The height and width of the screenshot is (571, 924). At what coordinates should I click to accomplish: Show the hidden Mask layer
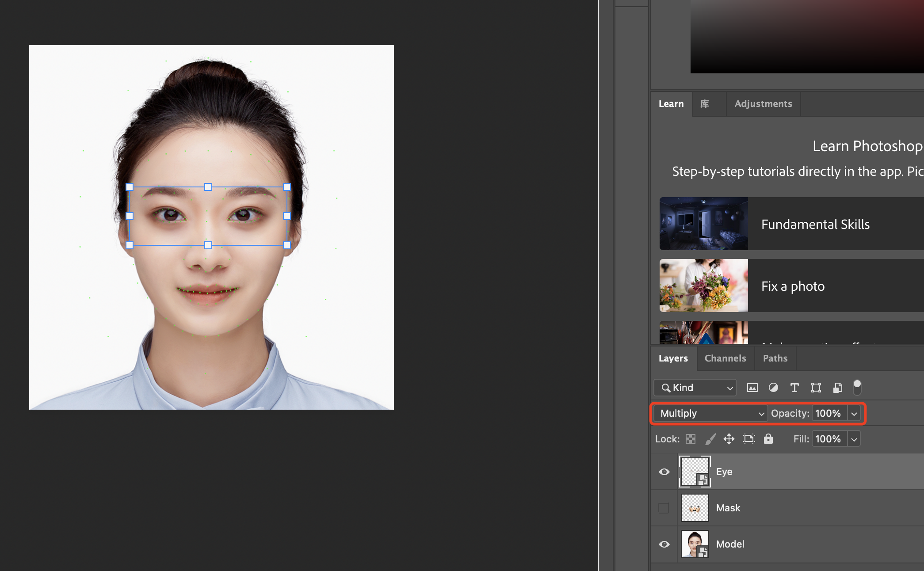point(664,508)
